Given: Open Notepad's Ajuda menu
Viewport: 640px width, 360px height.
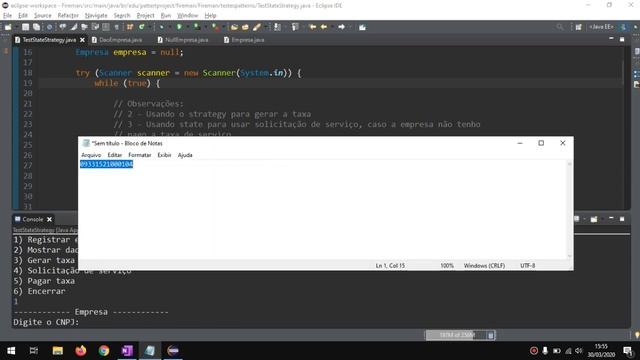Looking at the screenshot, I should 185,155.
